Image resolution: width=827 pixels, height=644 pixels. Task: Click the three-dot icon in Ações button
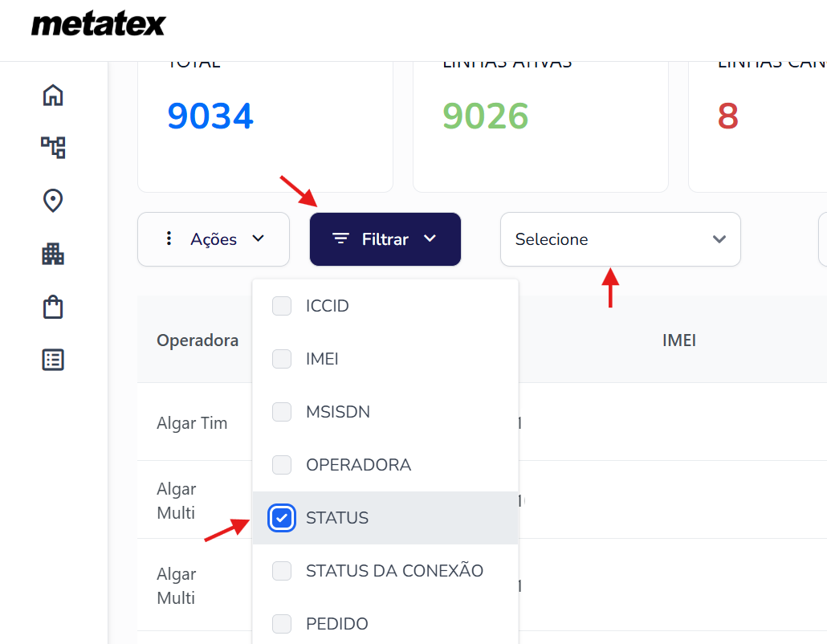(x=169, y=238)
